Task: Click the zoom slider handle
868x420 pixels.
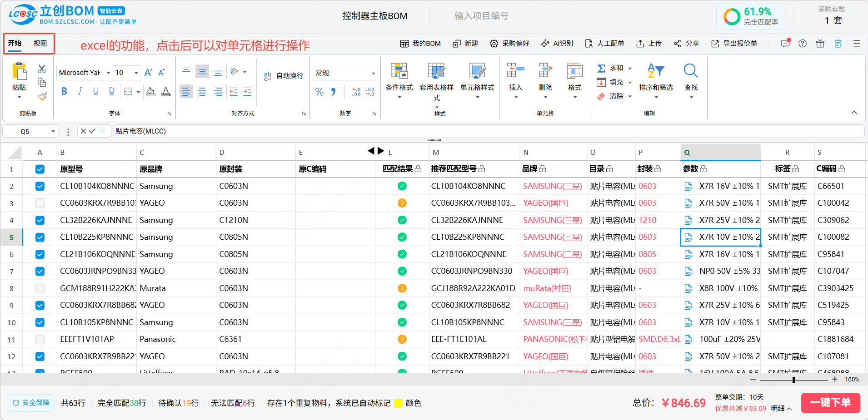Action: [793, 380]
